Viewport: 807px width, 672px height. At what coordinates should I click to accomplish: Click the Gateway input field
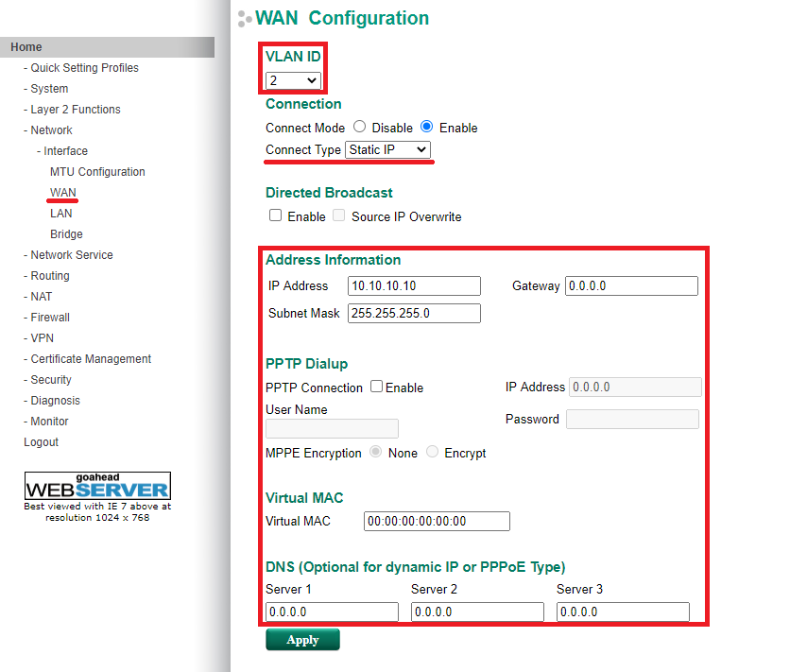tap(631, 285)
